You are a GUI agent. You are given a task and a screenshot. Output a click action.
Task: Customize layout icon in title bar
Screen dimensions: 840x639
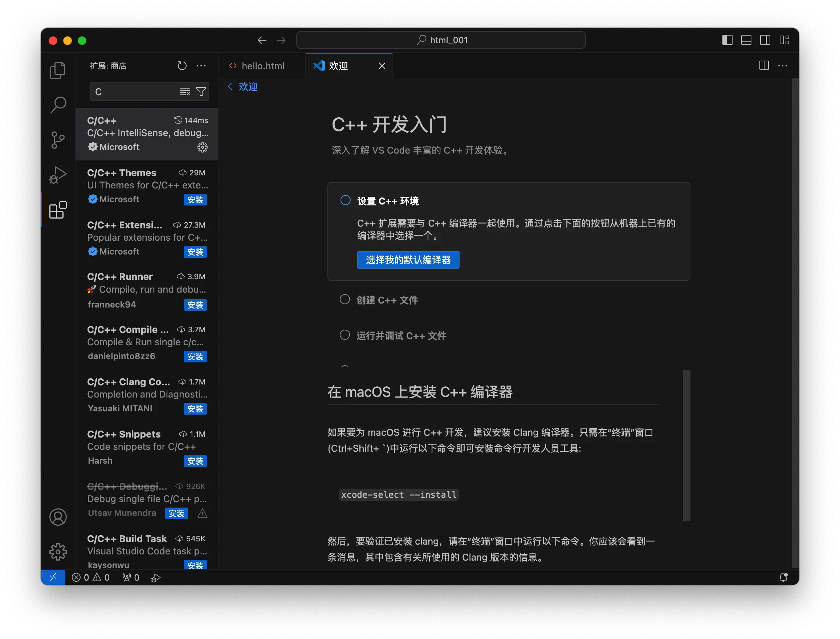[x=784, y=40]
